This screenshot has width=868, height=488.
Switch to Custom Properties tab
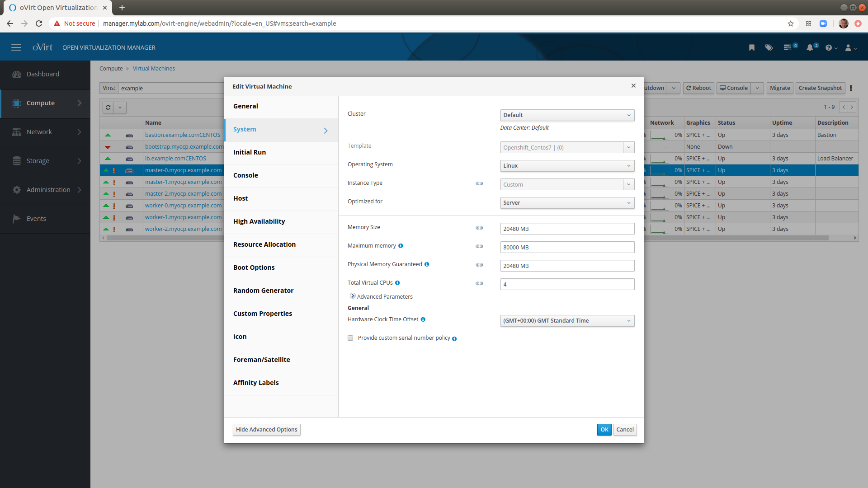pos(281,314)
